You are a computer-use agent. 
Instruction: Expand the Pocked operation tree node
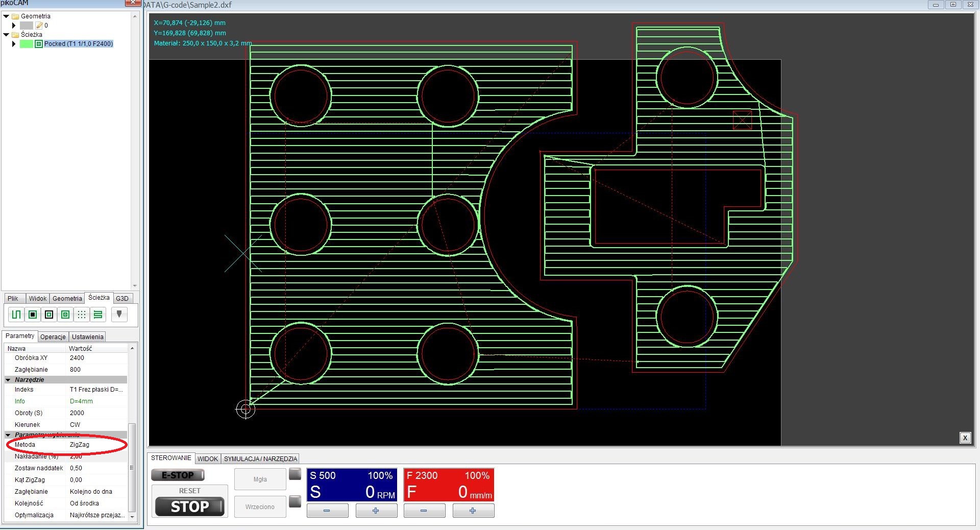(x=14, y=44)
